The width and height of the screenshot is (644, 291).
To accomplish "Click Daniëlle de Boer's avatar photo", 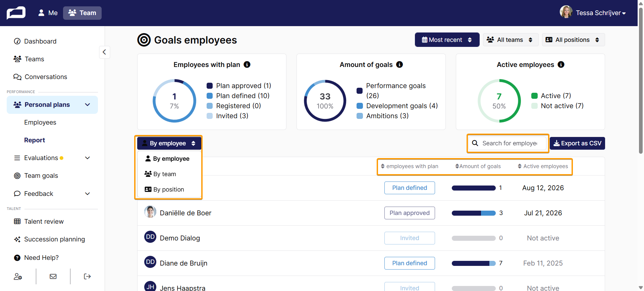I will pyautogui.click(x=150, y=212).
